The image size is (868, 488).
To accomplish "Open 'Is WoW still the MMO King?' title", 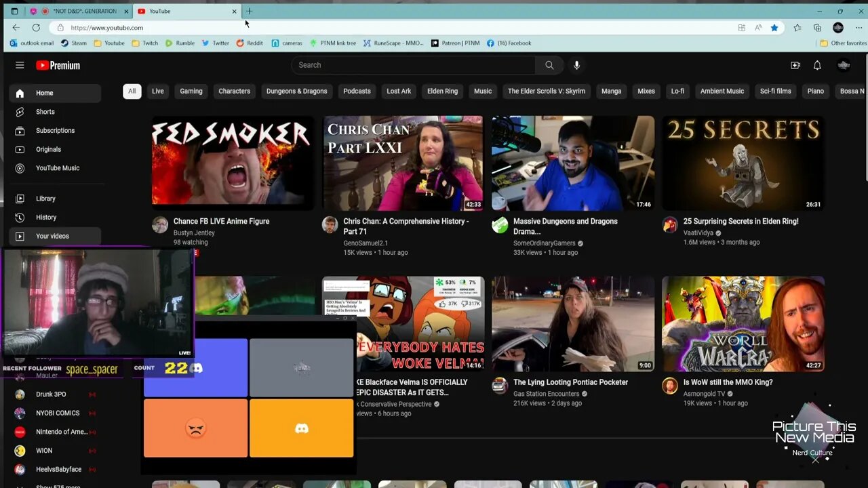I will [x=728, y=382].
